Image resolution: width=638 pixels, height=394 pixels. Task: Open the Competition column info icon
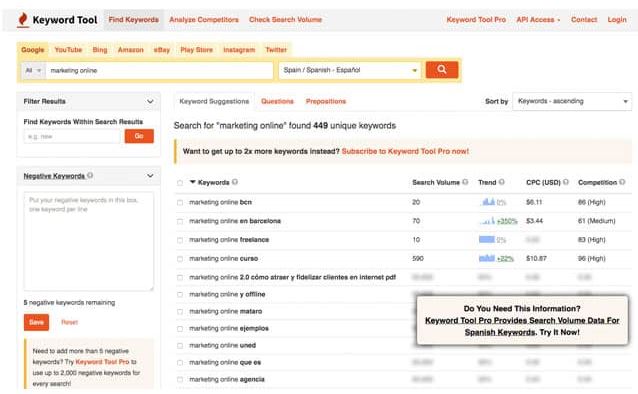[x=622, y=182]
